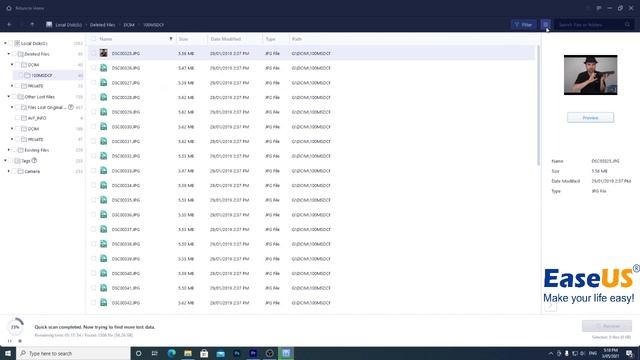Open Windows Start menu
640x360 pixels.
tap(8, 353)
